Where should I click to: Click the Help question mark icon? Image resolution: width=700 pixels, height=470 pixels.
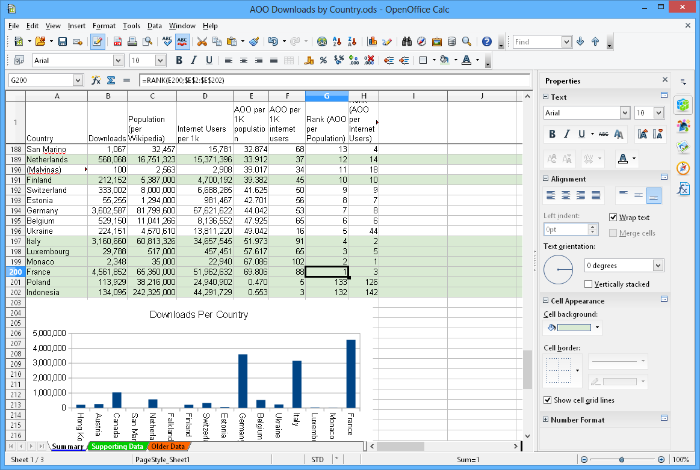pos(486,42)
